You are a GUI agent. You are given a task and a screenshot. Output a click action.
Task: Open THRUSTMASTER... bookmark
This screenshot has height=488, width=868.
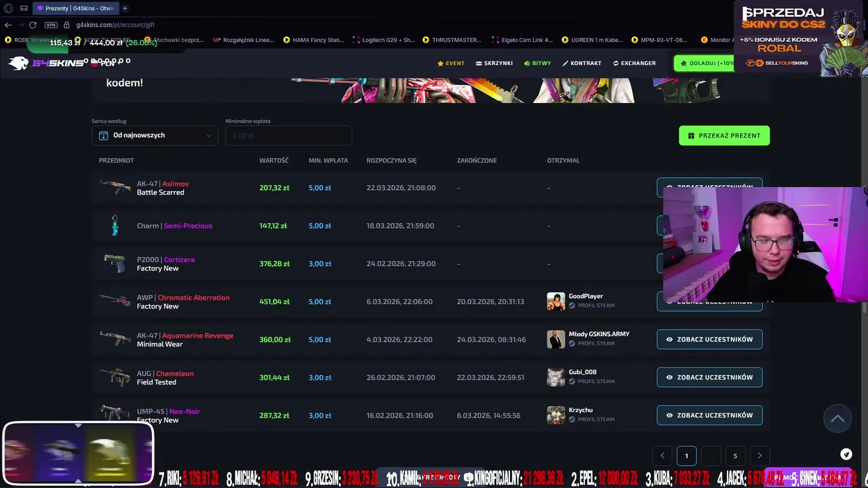pos(452,40)
